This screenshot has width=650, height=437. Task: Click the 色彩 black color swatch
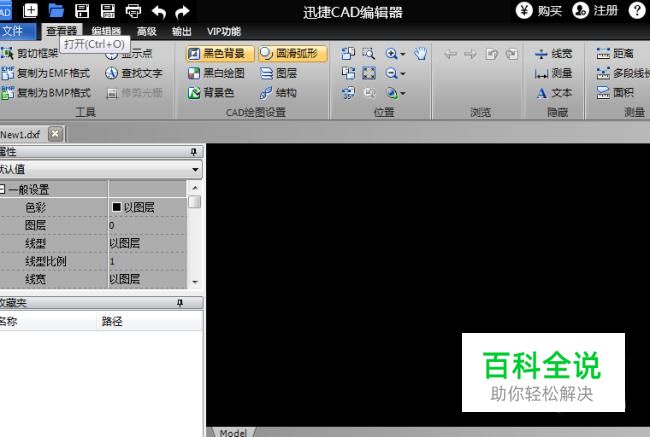pos(117,207)
